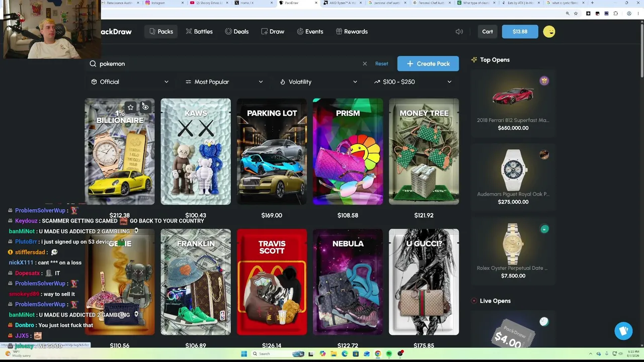Open the Parking Lot pack
The width and height of the screenshot is (644, 362).
click(272, 151)
